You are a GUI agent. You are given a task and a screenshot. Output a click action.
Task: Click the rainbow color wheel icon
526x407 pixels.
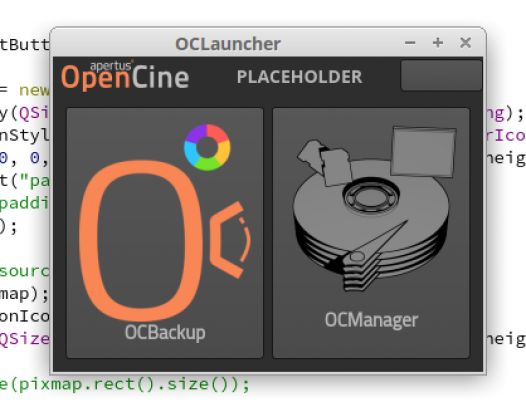pyautogui.click(x=207, y=148)
